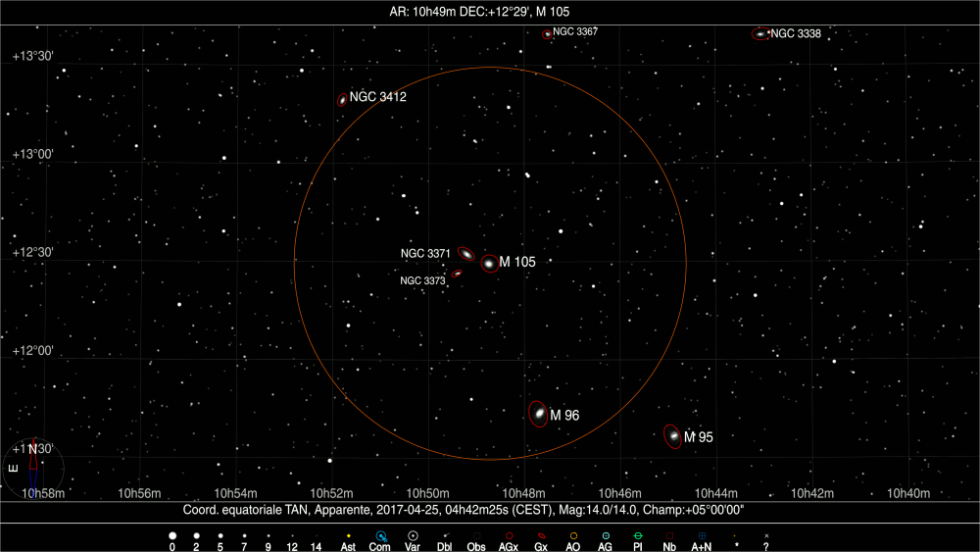This screenshot has height=552, width=980.
Task: Select the M 96 galaxy symbol
Action: [x=538, y=414]
